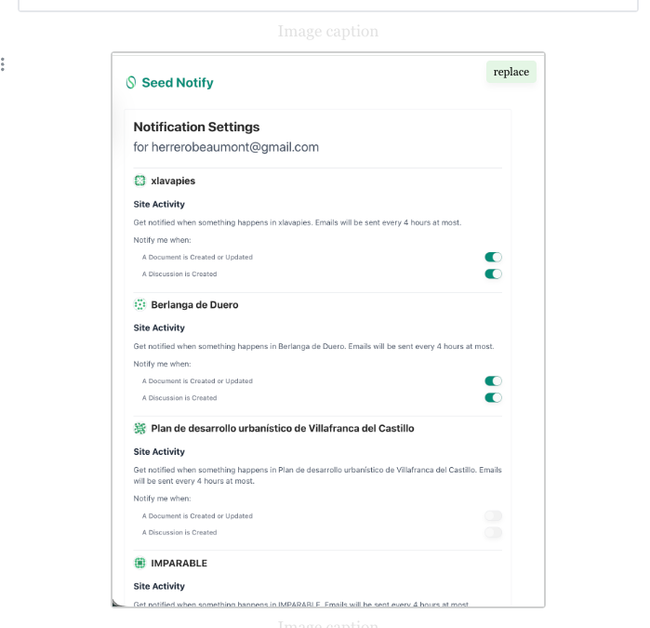Click the Berlanga de Duero site icon
The image size is (650, 628).
point(140,305)
